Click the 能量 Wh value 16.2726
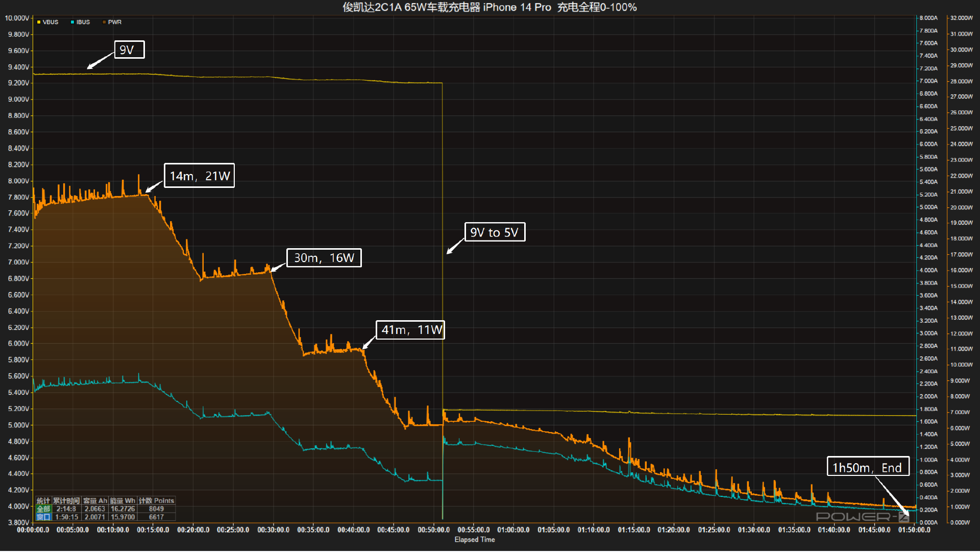This screenshot has width=980, height=552. (x=122, y=509)
